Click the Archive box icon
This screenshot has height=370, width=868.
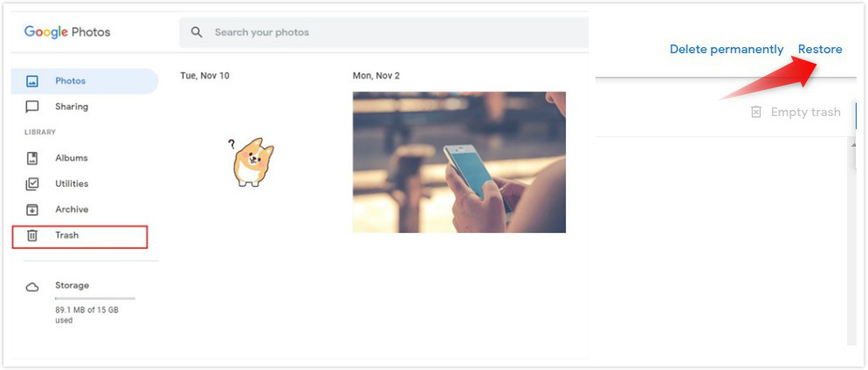point(32,209)
